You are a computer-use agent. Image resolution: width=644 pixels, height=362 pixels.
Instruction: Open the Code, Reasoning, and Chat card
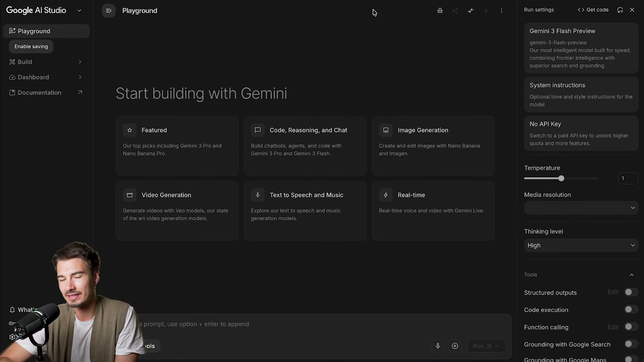pyautogui.click(x=305, y=146)
